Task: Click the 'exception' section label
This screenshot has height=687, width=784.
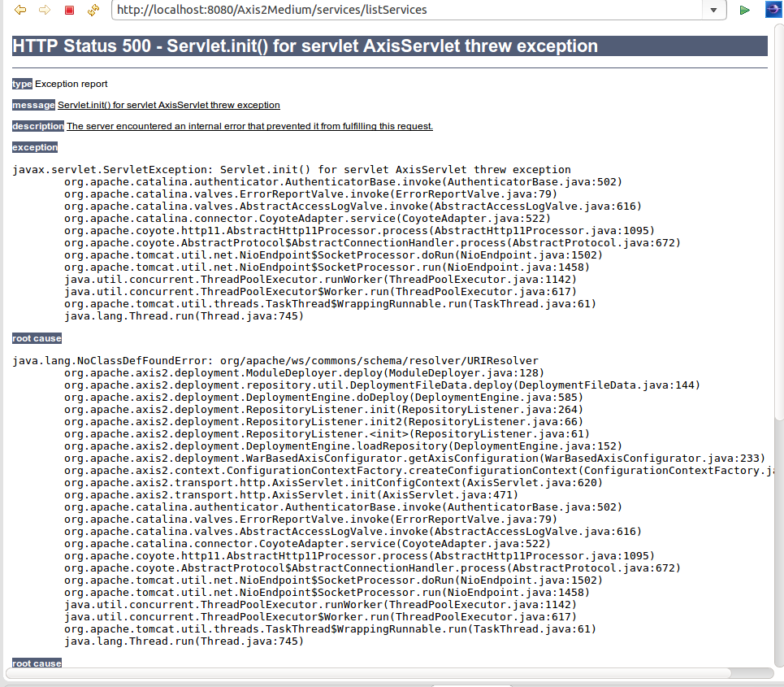Action: 34,147
